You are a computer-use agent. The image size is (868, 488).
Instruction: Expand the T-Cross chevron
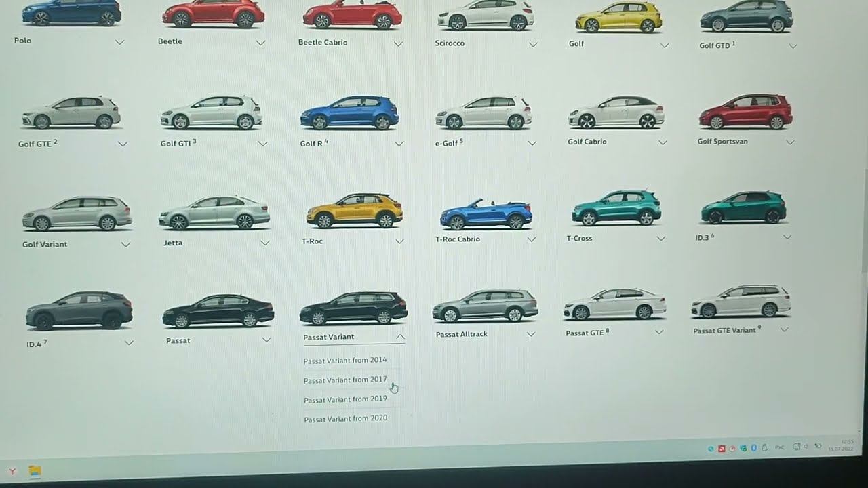pos(660,239)
